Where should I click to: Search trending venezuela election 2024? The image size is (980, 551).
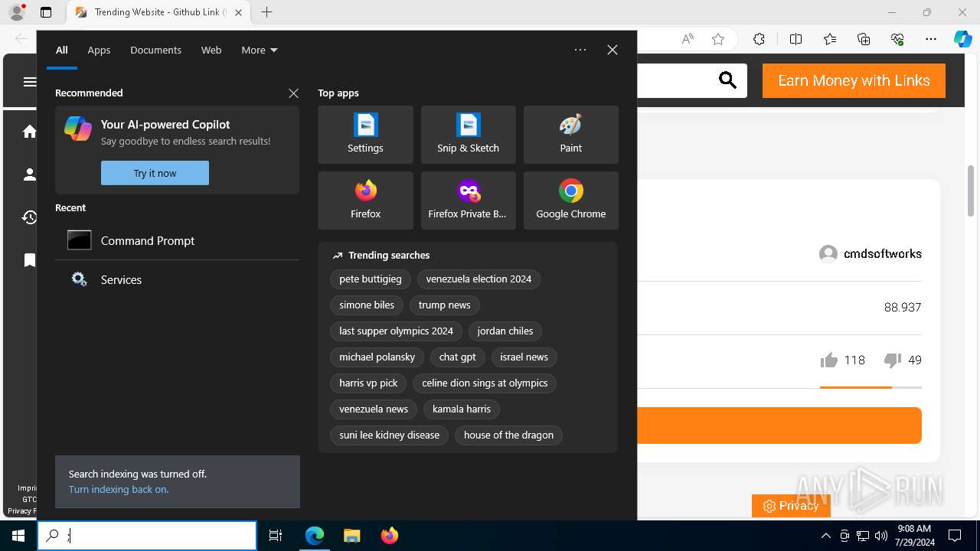479,279
